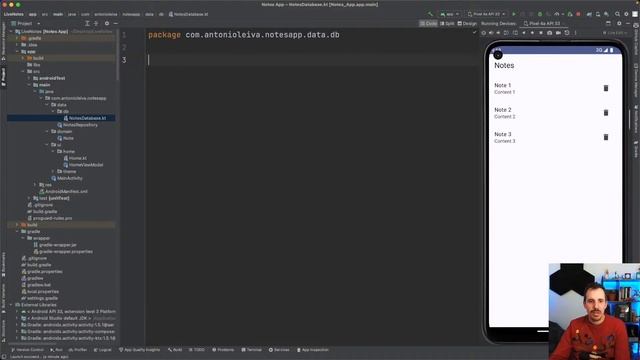Delete Note 1 with its trash icon

click(606, 88)
